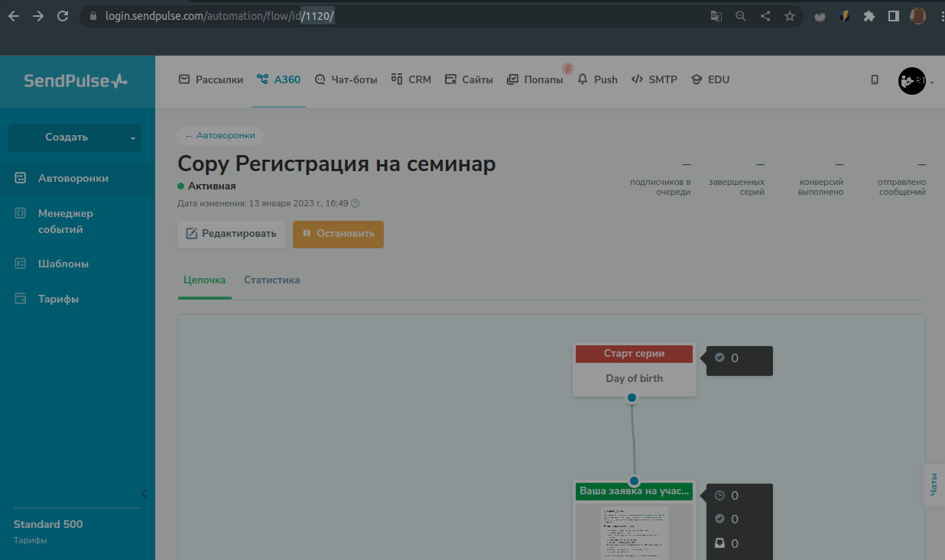Open Автоворонки in the sidebar
945x560 pixels.
pos(77,178)
